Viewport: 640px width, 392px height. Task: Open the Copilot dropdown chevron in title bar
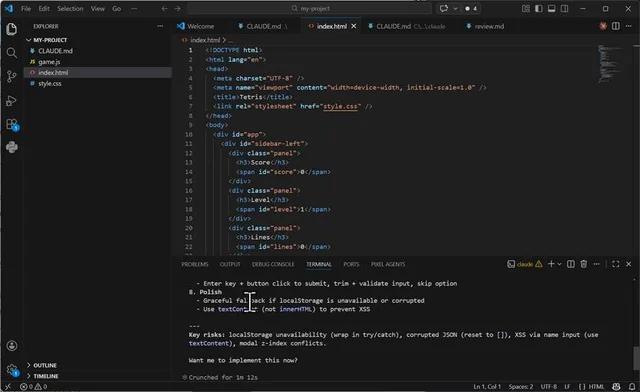(455, 9)
